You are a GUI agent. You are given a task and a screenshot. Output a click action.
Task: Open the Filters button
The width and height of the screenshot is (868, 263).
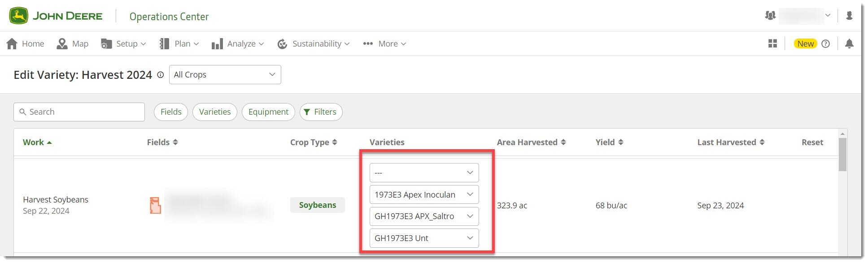tap(321, 112)
